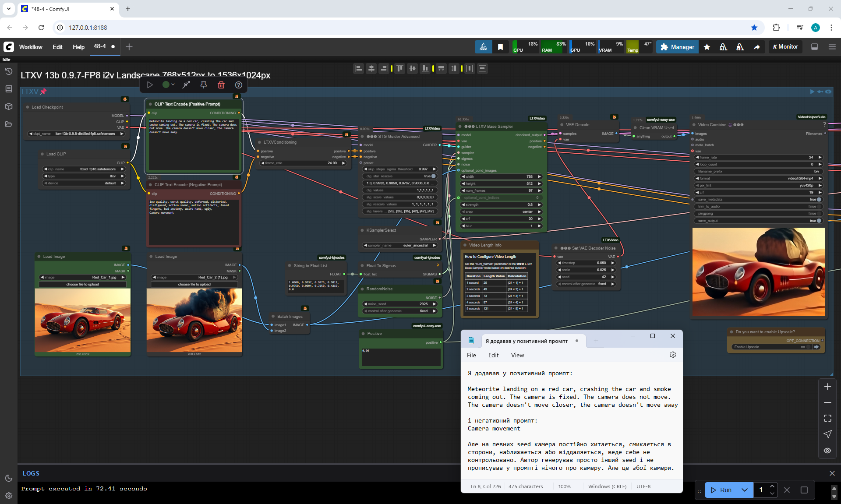Toggle pingpong switch in Video Combine
This screenshot has width=841, height=504.
[x=818, y=213]
